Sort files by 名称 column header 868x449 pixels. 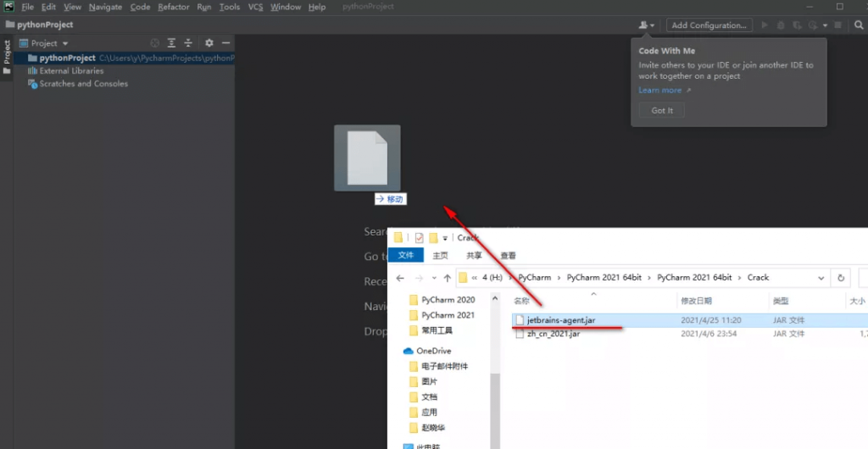pos(521,301)
